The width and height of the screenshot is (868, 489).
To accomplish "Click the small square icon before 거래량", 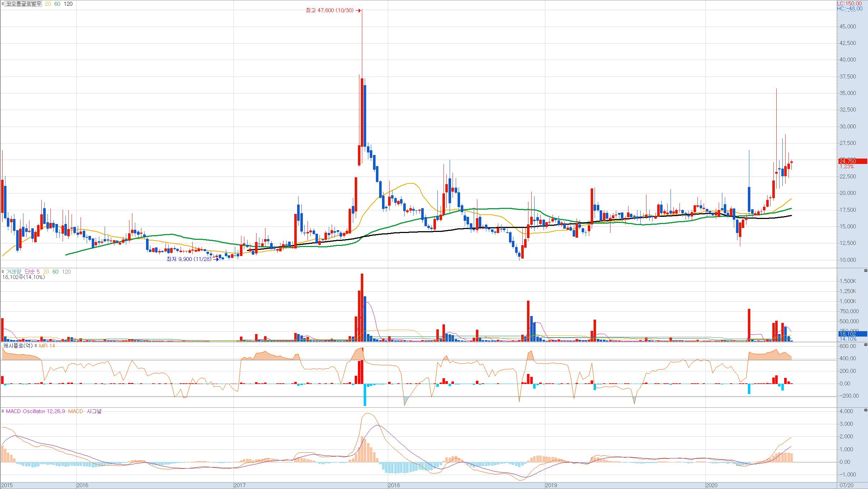I will pos(3,271).
